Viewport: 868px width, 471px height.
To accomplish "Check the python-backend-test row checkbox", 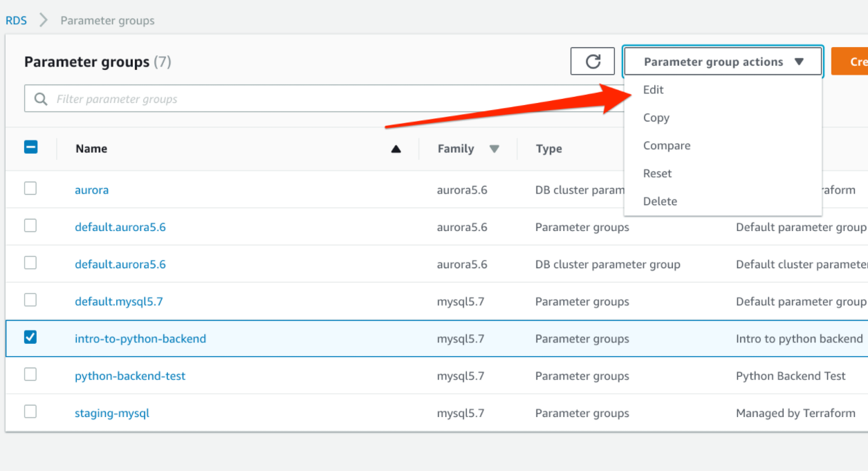I will click(30, 374).
